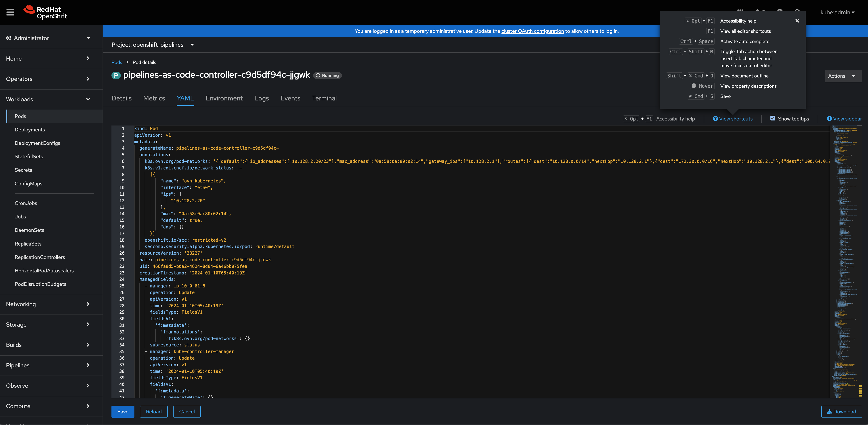This screenshot has width=868, height=425.
Task: Click the View sidebar info icon
Action: coord(829,119)
